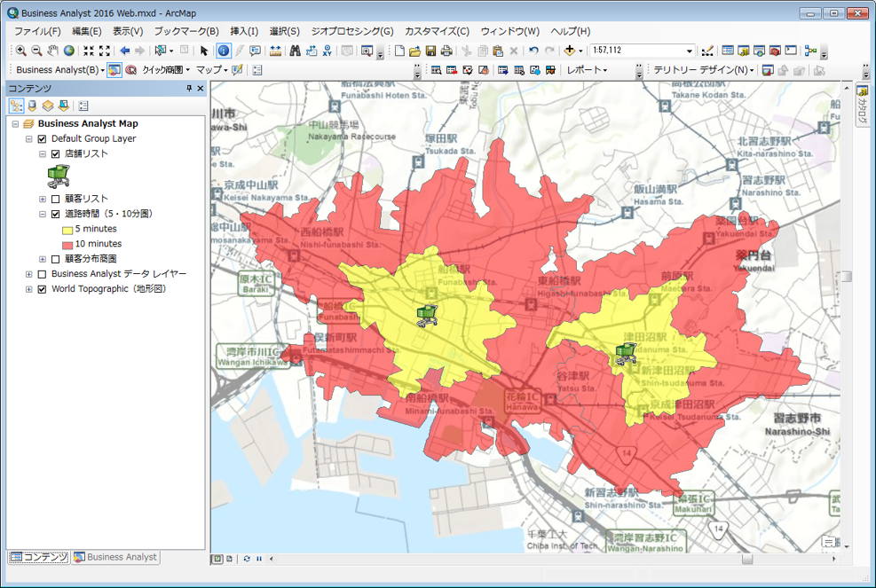
Task: Open the ArcToolbox window
Action: coord(775,51)
